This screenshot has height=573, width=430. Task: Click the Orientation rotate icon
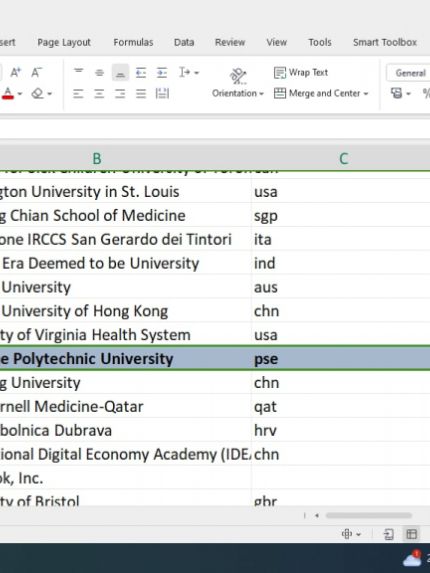pos(238,76)
